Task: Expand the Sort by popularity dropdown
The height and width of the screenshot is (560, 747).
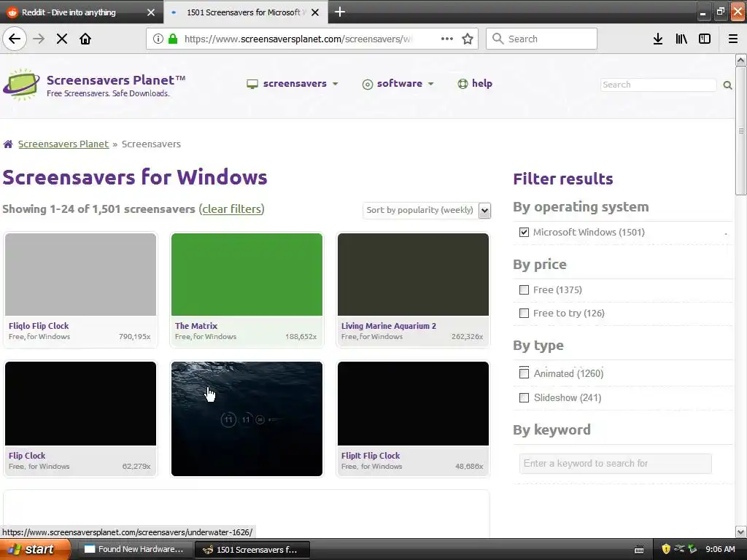Action: [x=426, y=210]
